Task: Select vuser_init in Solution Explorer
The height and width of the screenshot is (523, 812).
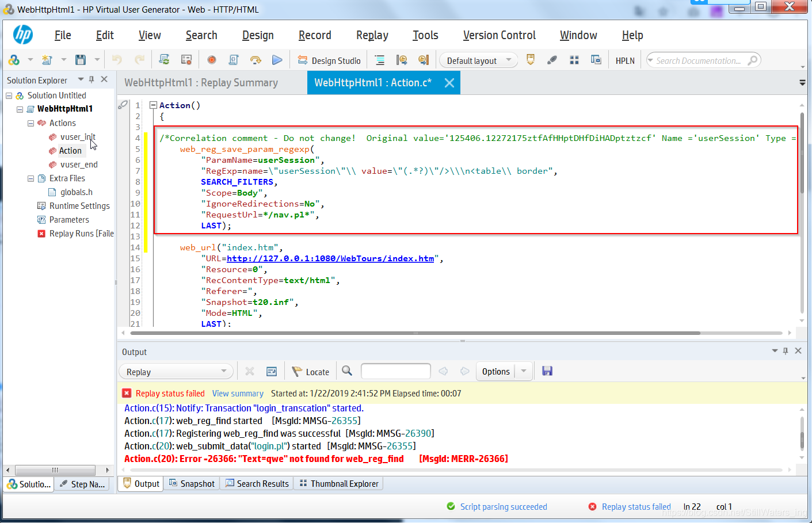Action: coord(78,137)
